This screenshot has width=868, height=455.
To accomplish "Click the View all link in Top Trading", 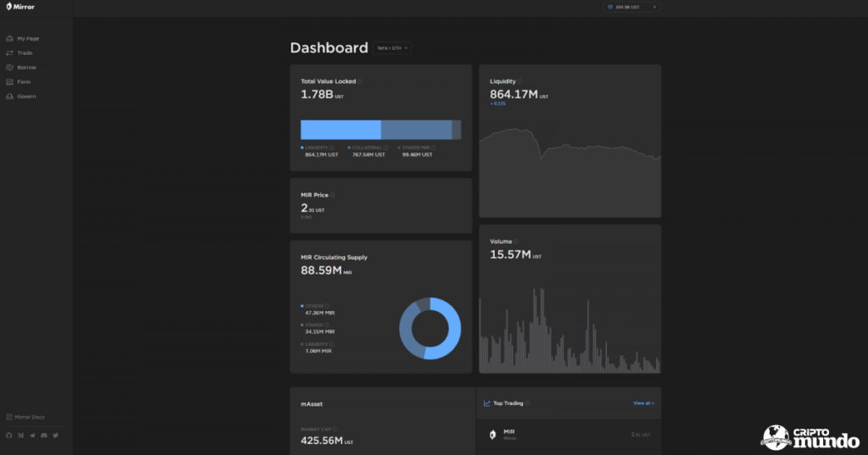I will pos(643,403).
